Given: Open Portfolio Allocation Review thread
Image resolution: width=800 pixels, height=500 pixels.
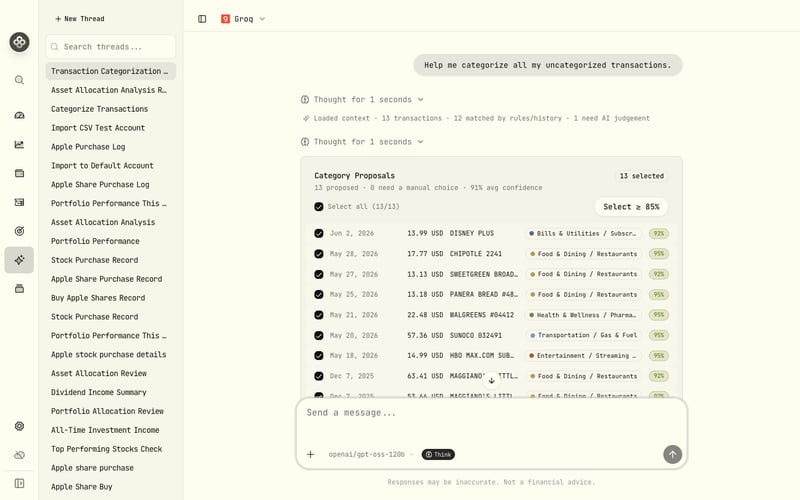Looking at the screenshot, I should pyautogui.click(x=110, y=411).
